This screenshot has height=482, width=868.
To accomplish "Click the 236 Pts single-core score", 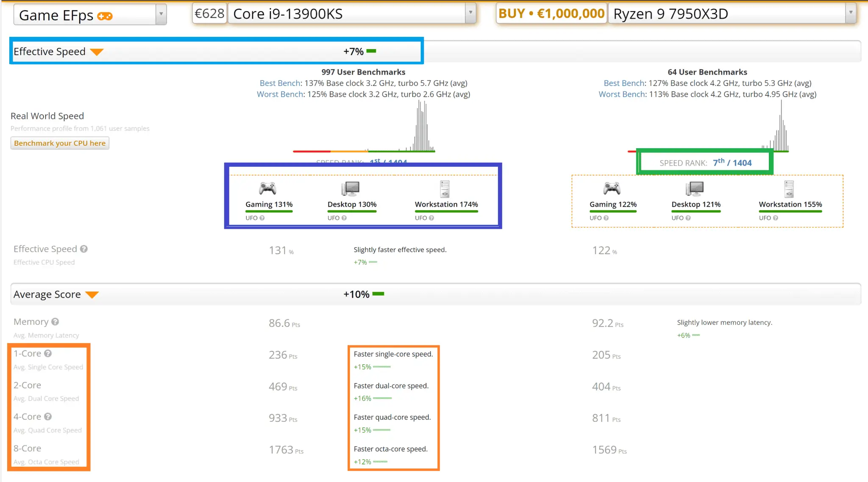I will tap(283, 355).
